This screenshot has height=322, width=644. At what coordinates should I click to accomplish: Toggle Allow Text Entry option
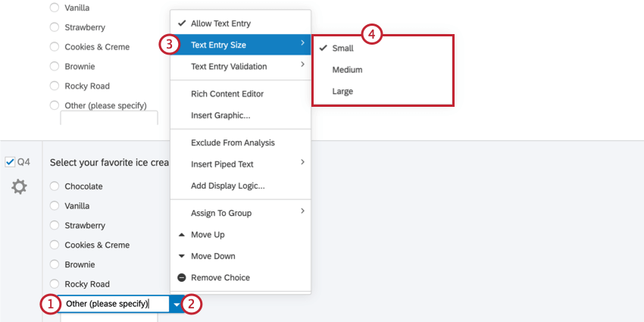(241, 23)
